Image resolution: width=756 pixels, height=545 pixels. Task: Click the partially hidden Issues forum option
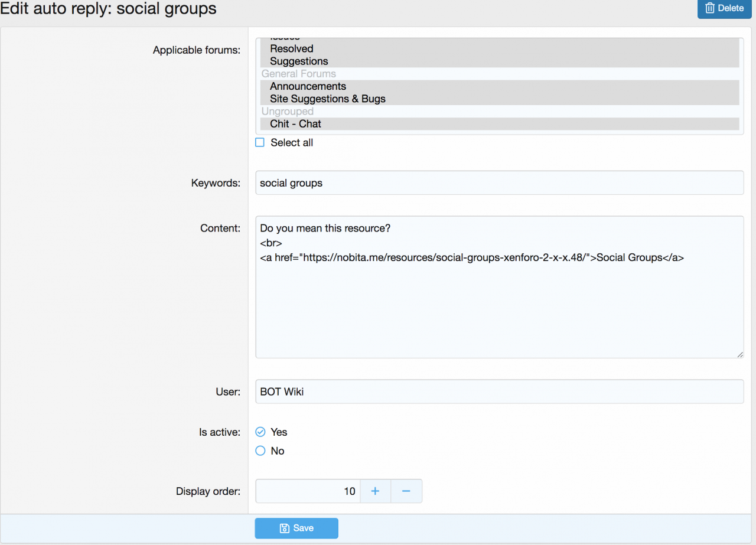click(285, 40)
